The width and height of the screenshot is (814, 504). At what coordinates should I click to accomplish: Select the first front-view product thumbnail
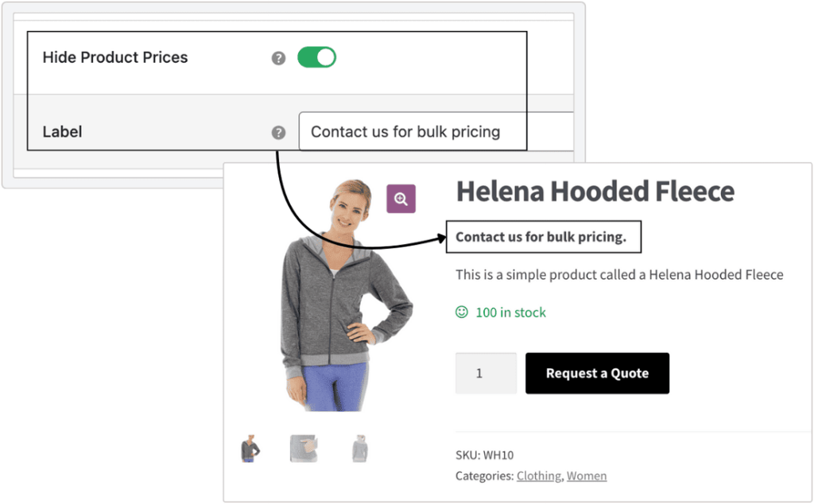250,449
